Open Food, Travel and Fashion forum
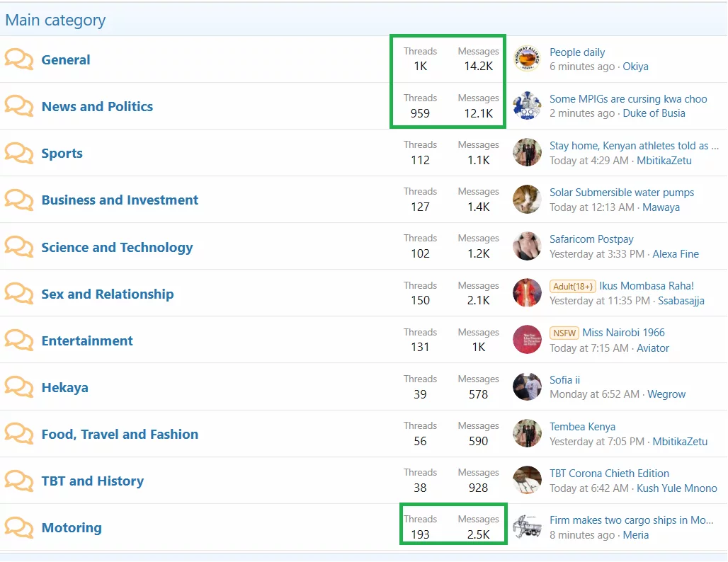 point(120,435)
